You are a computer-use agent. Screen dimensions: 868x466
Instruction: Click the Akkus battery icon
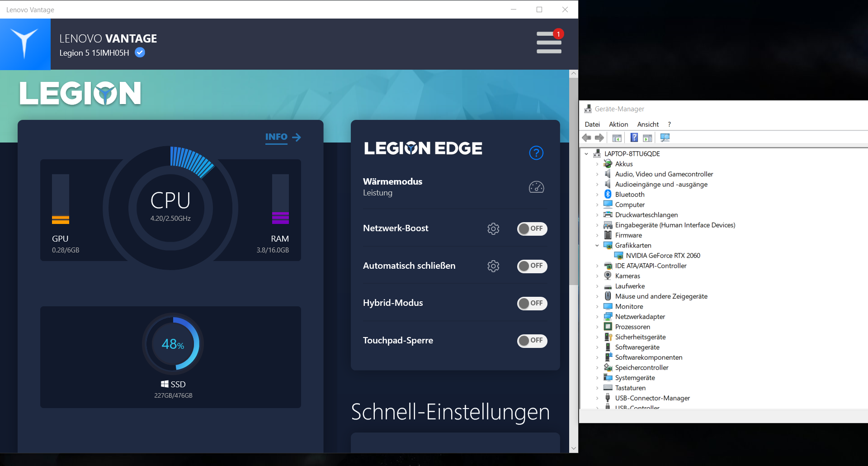point(608,164)
